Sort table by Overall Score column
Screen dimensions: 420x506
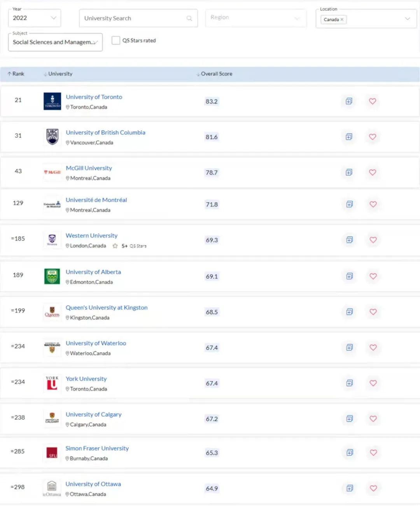[214, 74]
